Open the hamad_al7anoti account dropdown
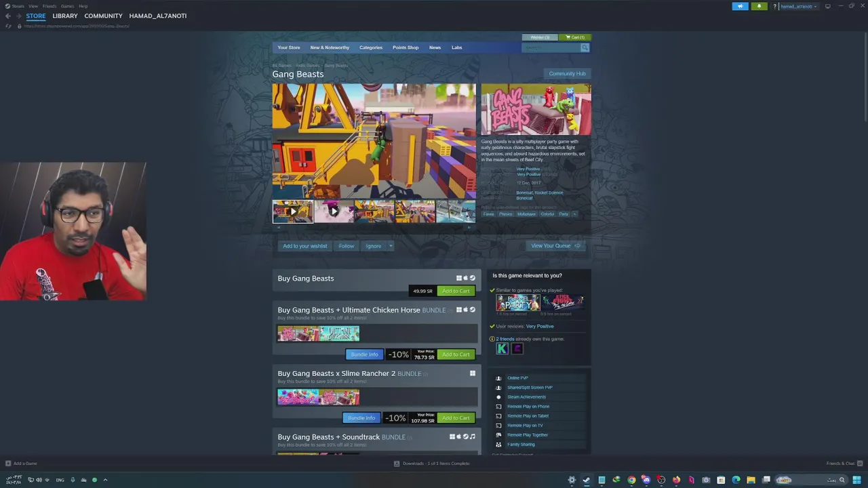This screenshot has width=868, height=488. pos(799,6)
